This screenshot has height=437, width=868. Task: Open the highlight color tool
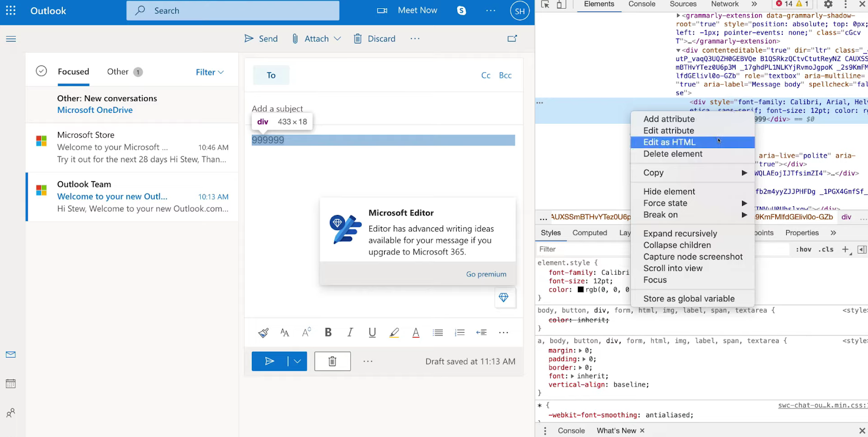[x=394, y=333]
